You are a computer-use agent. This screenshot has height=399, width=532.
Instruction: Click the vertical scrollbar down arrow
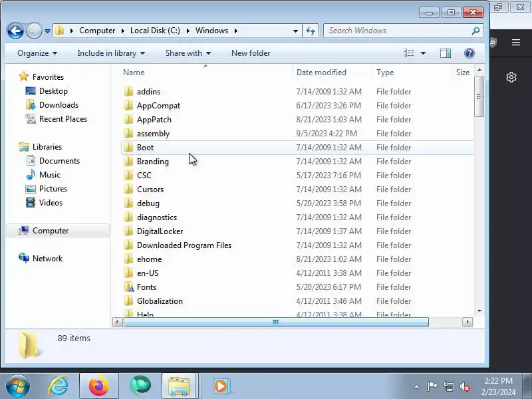tap(479, 311)
